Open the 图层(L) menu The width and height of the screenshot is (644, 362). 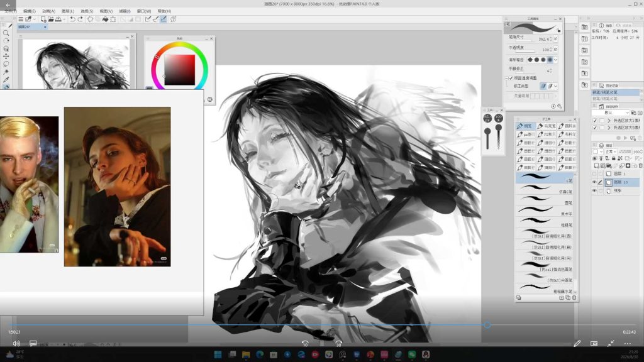[x=68, y=11]
